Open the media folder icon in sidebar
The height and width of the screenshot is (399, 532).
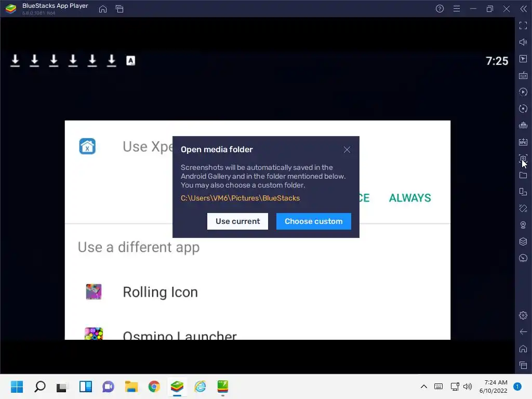(x=523, y=175)
